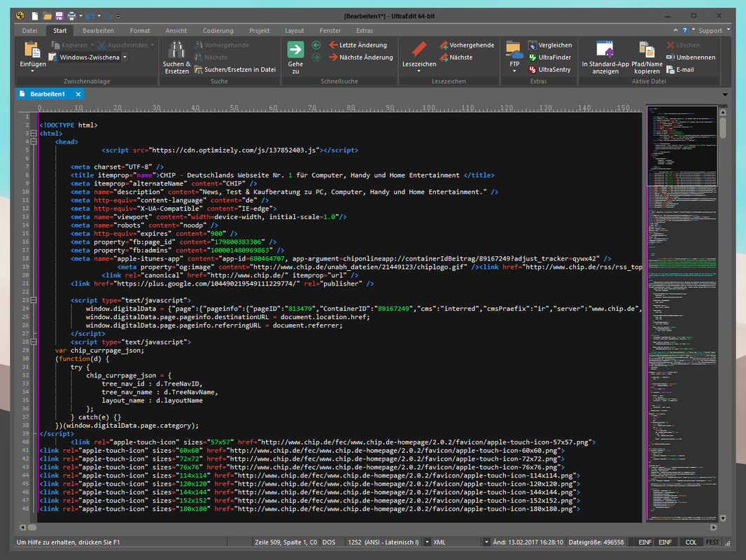Switch to the Fenster ribbon tab
Screen dimensions: 746x560
coord(330,31)
